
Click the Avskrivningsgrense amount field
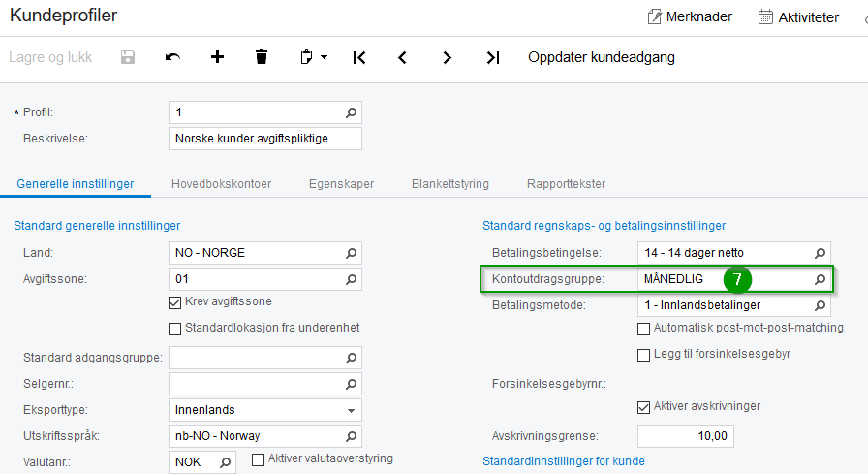pyautogui.click(x=685, y=435)
